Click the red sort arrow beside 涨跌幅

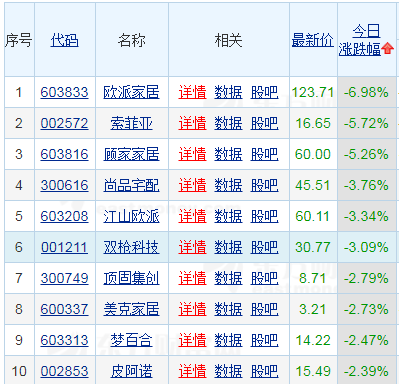387,49
